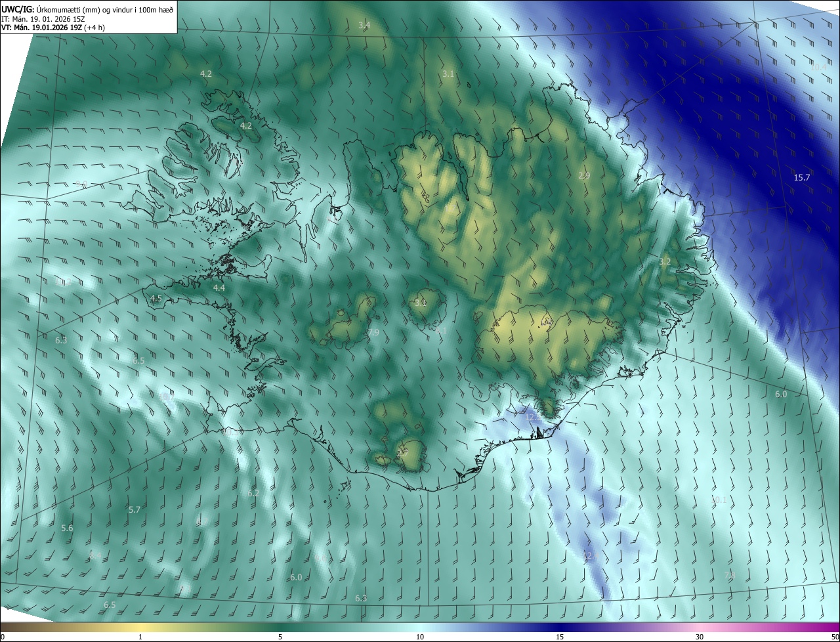Click the colorbar tick label 0
The image size is (840, 642).
click(3, 637)
